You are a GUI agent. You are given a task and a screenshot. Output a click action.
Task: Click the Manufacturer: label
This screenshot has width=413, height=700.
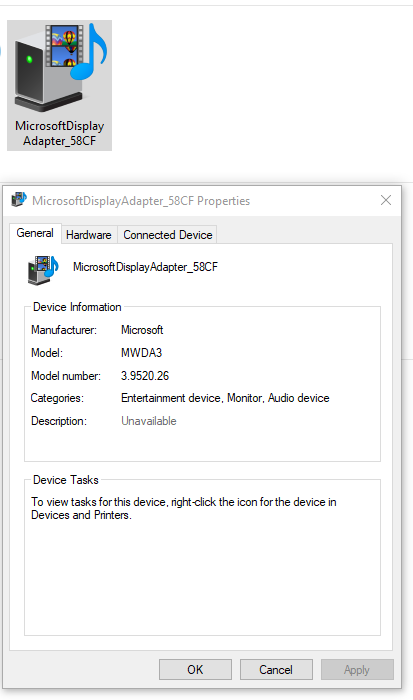coord(64,330)
